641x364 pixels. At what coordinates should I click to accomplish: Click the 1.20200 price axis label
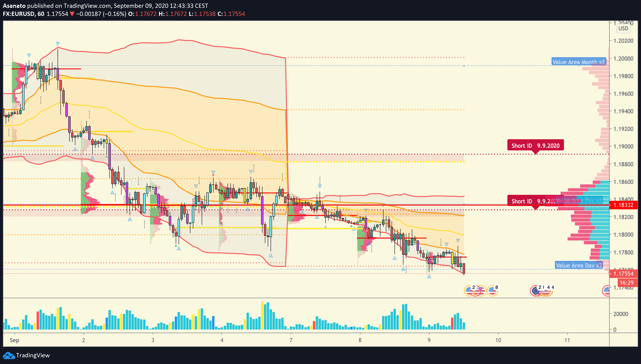pos(623,41)
